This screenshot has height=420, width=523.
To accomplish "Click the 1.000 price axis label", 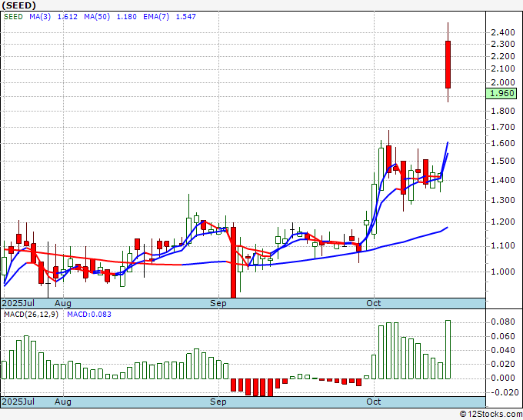I will (503, 272).
